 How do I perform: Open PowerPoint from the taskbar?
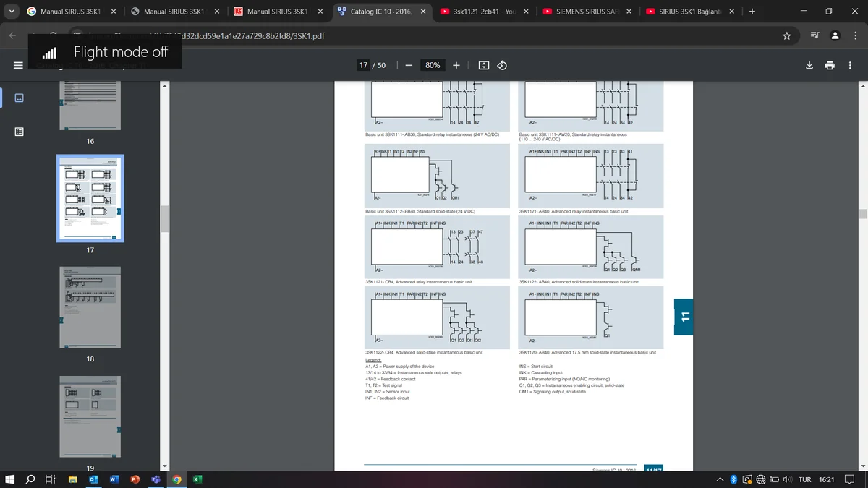coord(135,479)
